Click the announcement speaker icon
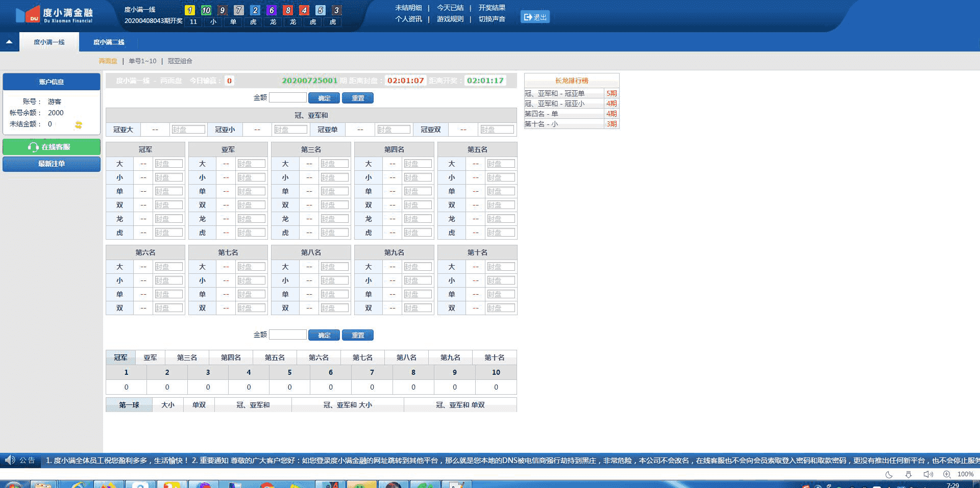The height and width of the screenshot is (488, 980). [x=10, y=460]
